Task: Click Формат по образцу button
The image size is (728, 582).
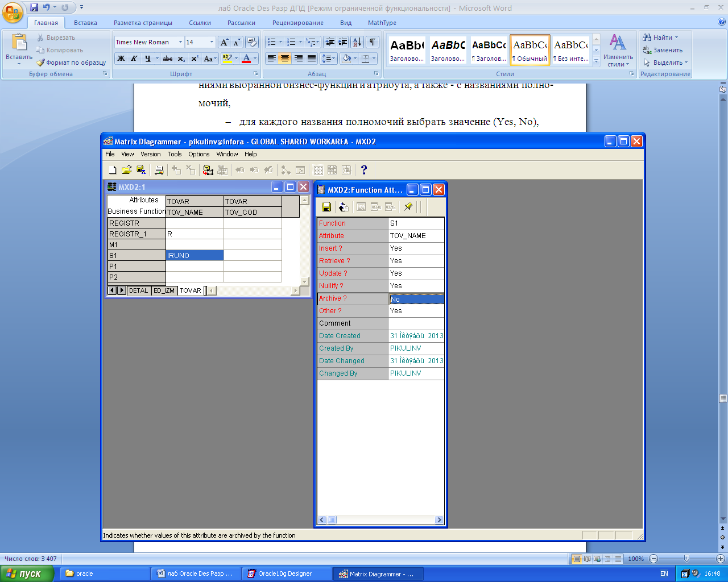Action: click(72, 63)
